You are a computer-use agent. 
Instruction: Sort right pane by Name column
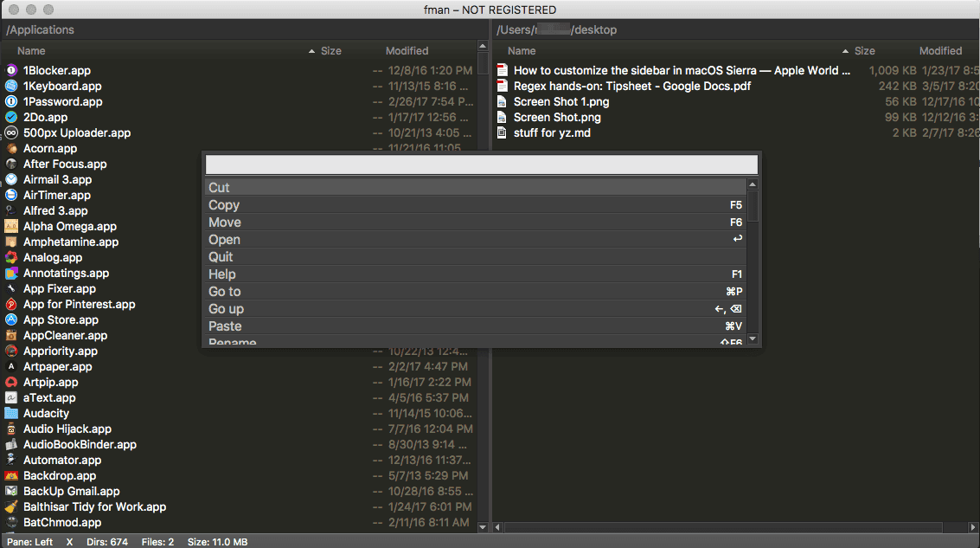point(522,51)
